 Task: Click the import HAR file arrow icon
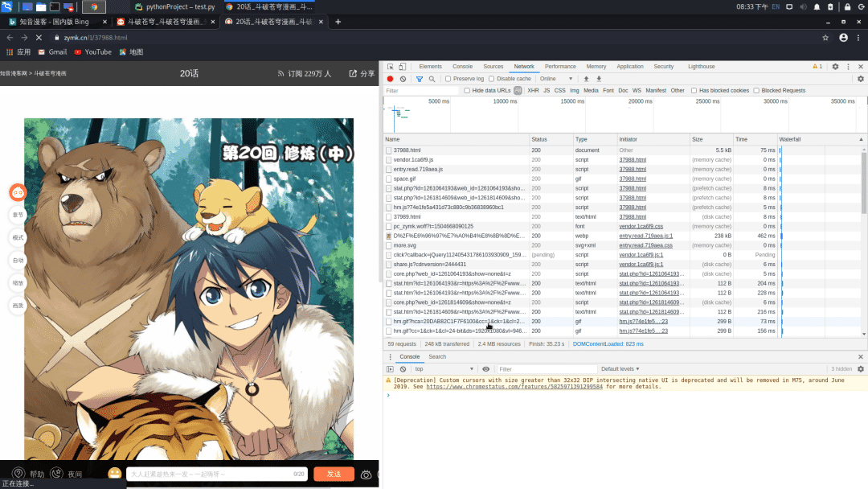click(x=585, y=78)
